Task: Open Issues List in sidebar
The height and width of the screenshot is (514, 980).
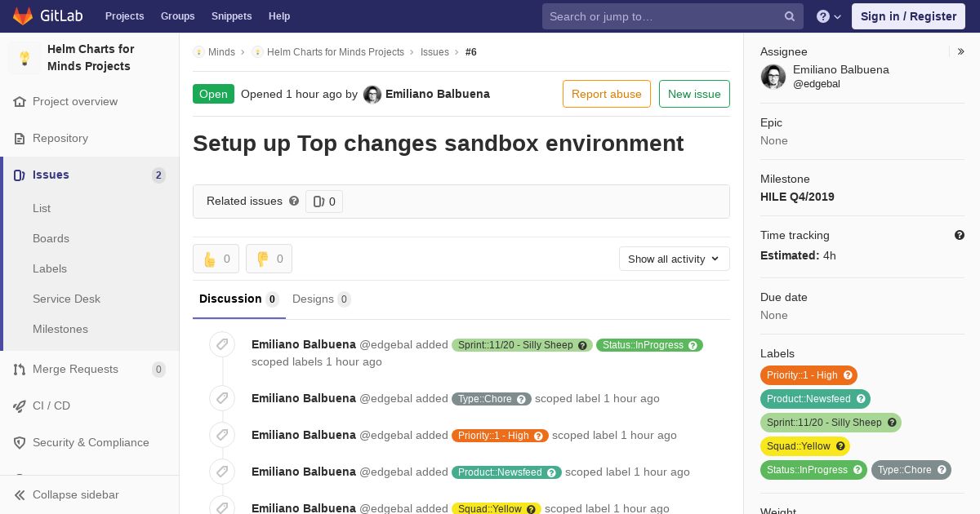Action: click(42, 208)
